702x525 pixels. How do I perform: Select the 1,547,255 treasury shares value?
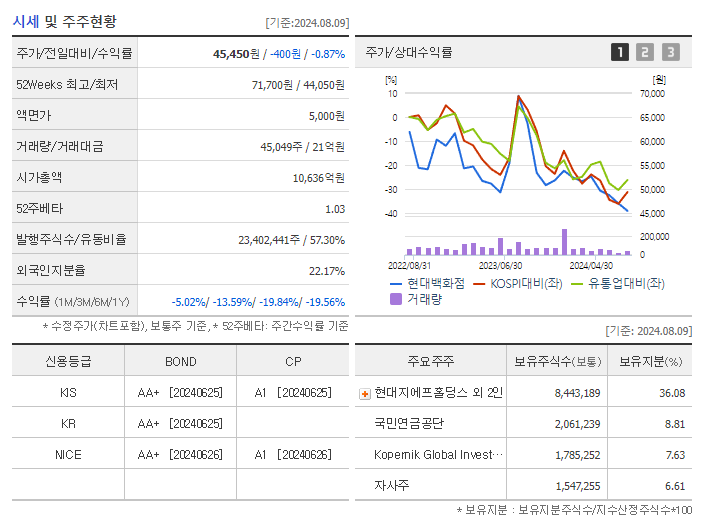pos(578,486)
